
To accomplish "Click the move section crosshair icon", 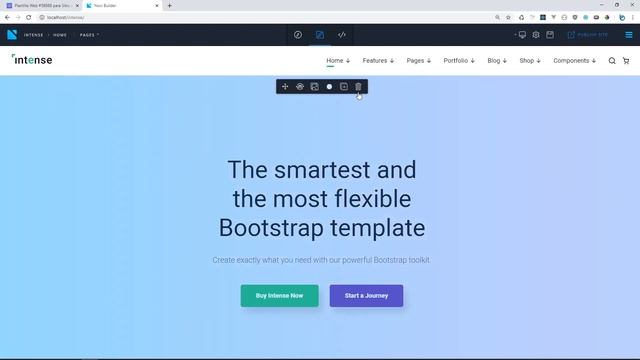I will click(x=285, y=87).
